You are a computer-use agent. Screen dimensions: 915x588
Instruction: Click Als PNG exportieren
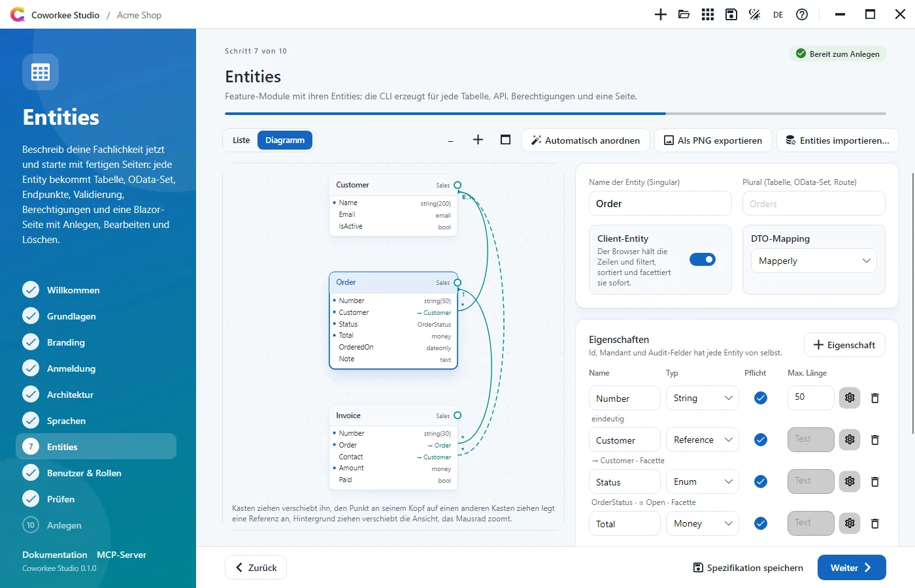click(713, 140)
